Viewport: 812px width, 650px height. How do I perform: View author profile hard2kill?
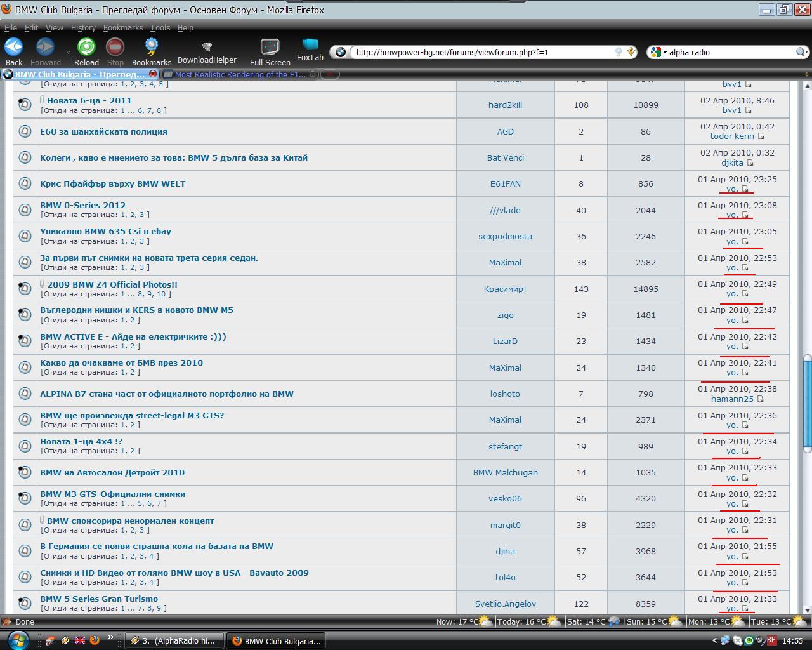click(505, 105)
